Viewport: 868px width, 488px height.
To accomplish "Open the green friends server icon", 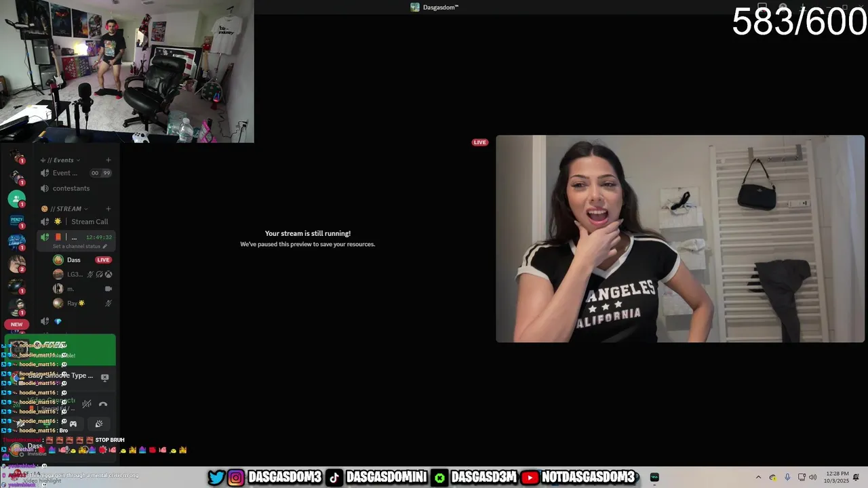I will click(x=16, y=199).
